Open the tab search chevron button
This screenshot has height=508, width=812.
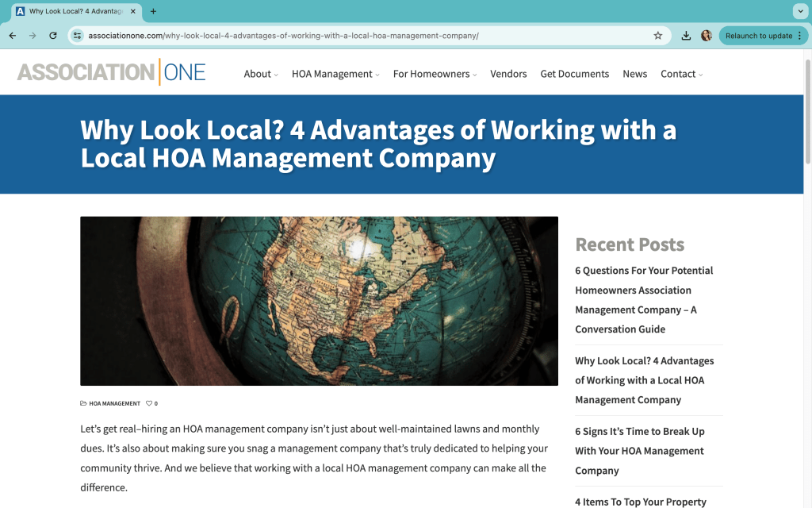tap(799, 11)
